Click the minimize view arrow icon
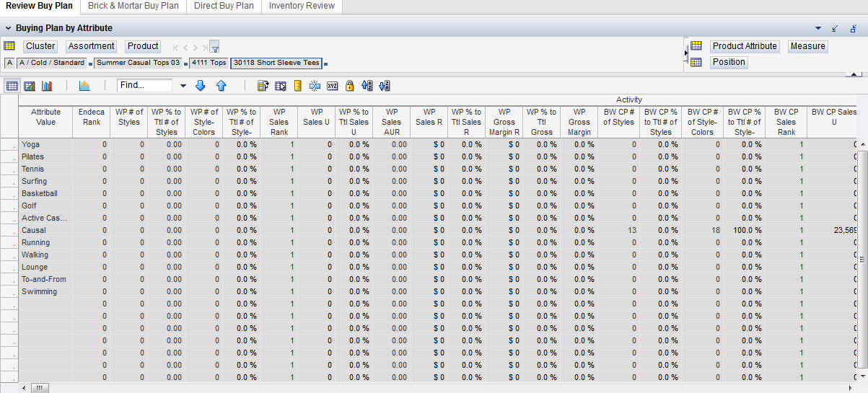This screenshot has height=393, width=868. pyautogui.click(x=836, y=28)
